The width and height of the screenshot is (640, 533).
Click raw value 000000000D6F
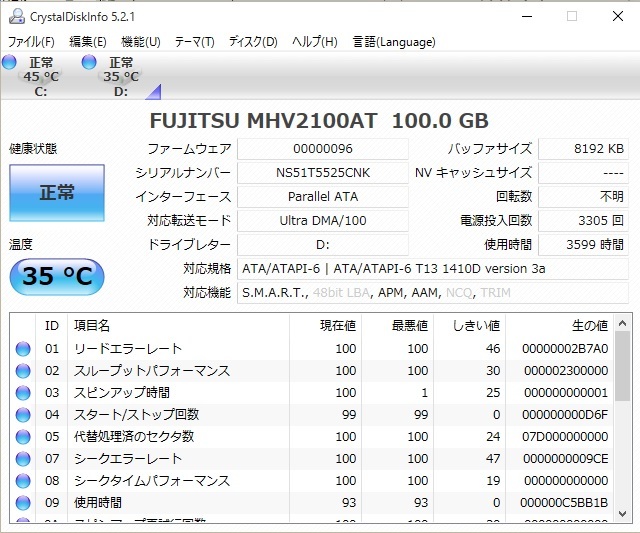coord(565,415)
